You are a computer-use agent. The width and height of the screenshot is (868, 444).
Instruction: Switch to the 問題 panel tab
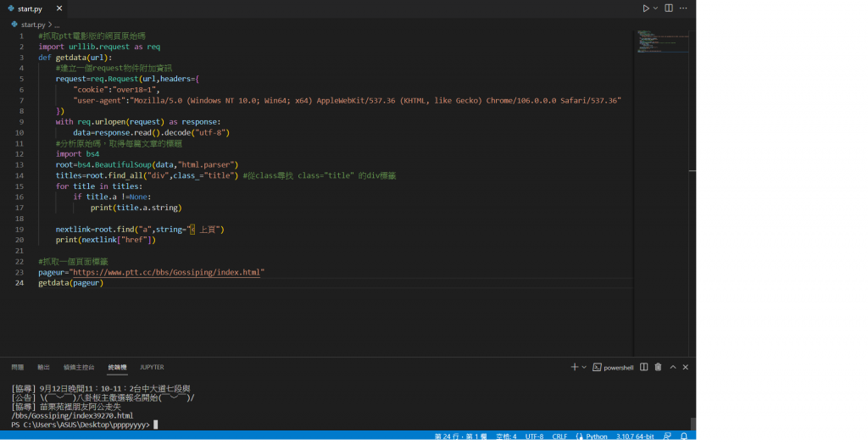click(x=18, y=367)
